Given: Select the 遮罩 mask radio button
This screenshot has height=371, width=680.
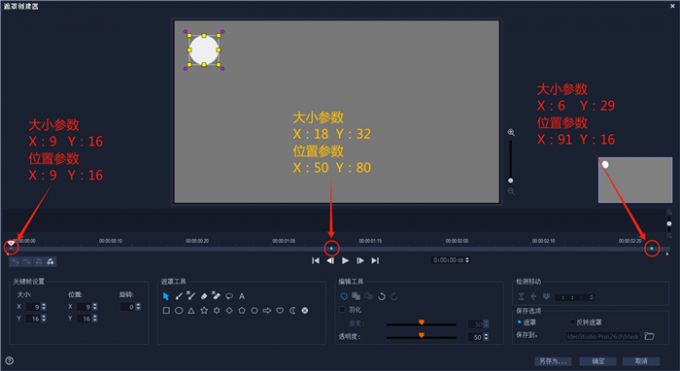Looking at the screenshot, I should click(519, 322).
